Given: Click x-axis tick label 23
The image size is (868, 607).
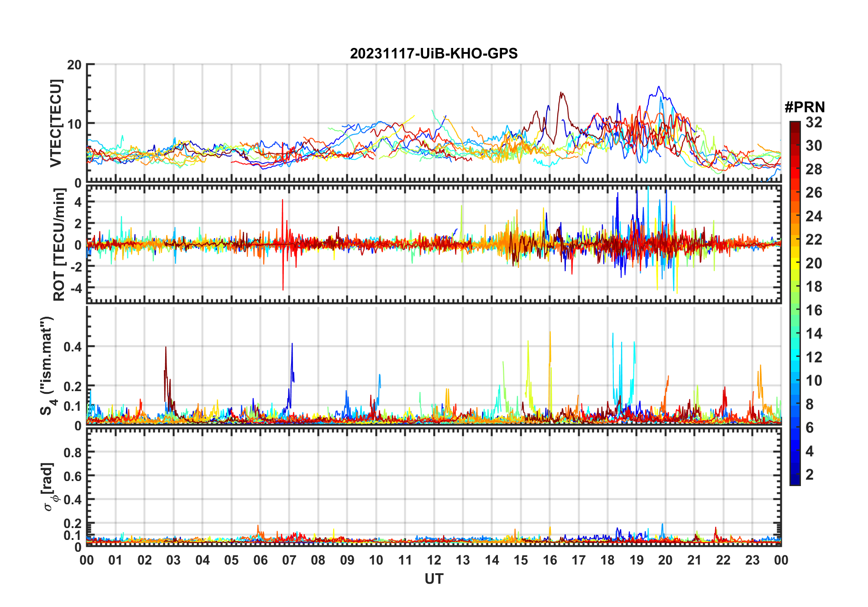Looking at the screenshot, I should tap(752, 560).
